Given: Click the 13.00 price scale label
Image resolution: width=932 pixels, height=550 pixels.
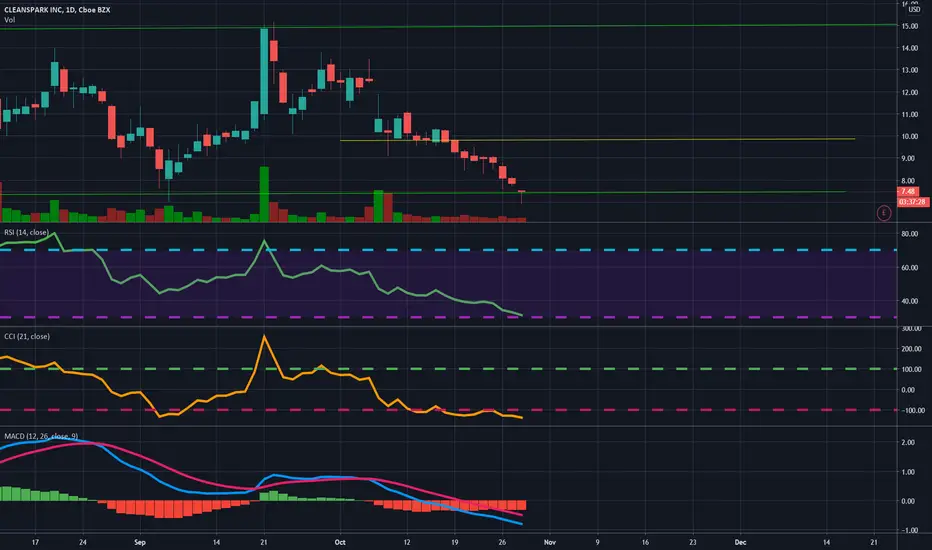Looking at the screenshot, I should click(909, 70).
